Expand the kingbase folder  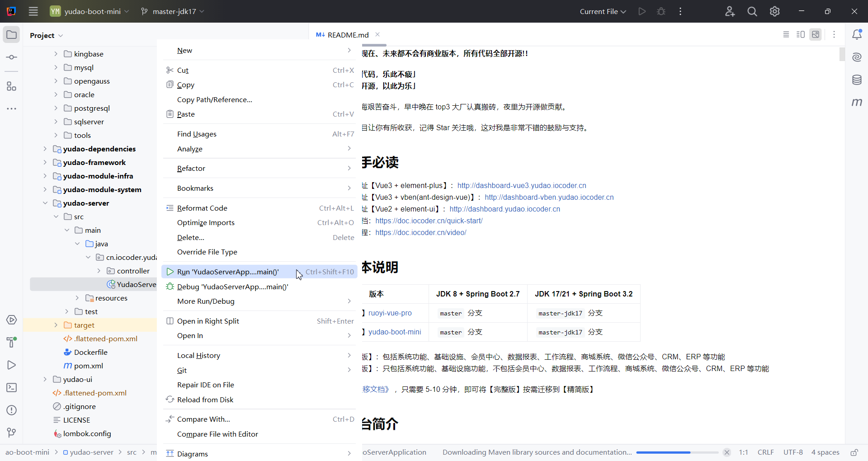tap(56, 54)
